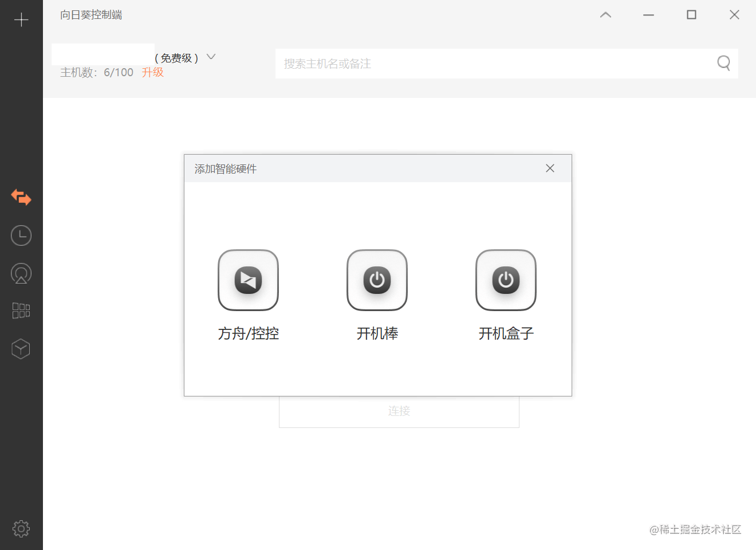Open the cube hardware icon in sidebar
Screen dimensions: 756x550
point(21,349)
